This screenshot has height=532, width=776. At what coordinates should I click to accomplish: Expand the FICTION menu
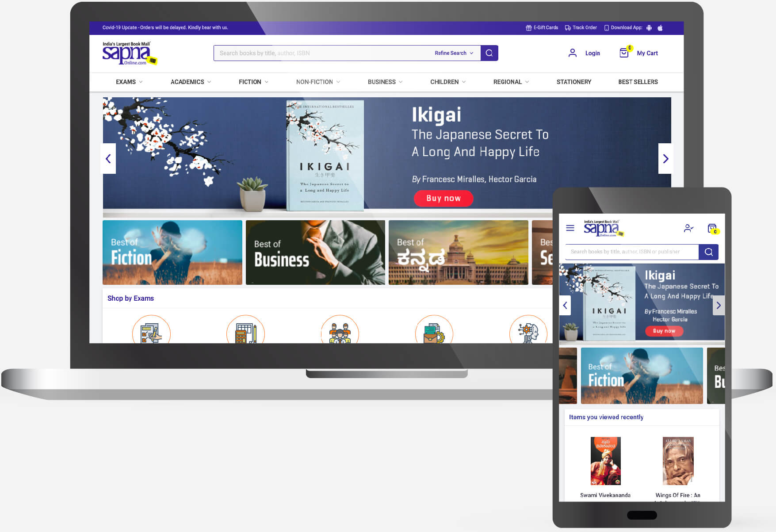[253, 82]
